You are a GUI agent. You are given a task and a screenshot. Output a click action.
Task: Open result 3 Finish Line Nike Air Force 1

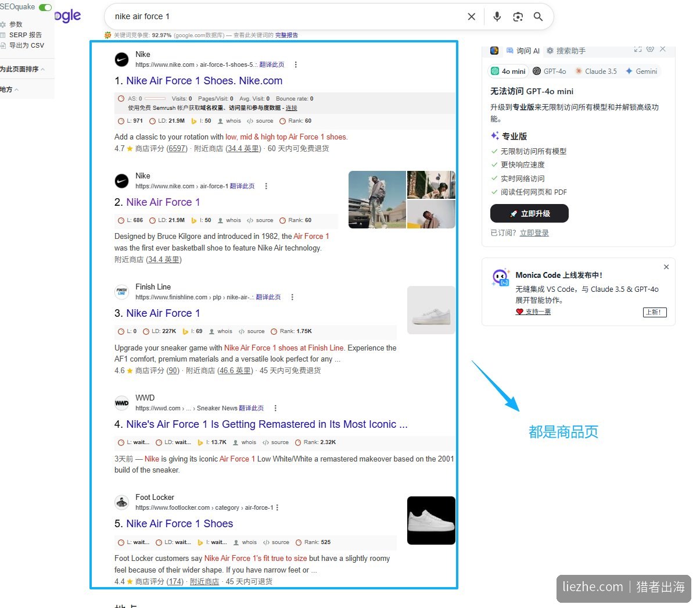click(163, 313)
